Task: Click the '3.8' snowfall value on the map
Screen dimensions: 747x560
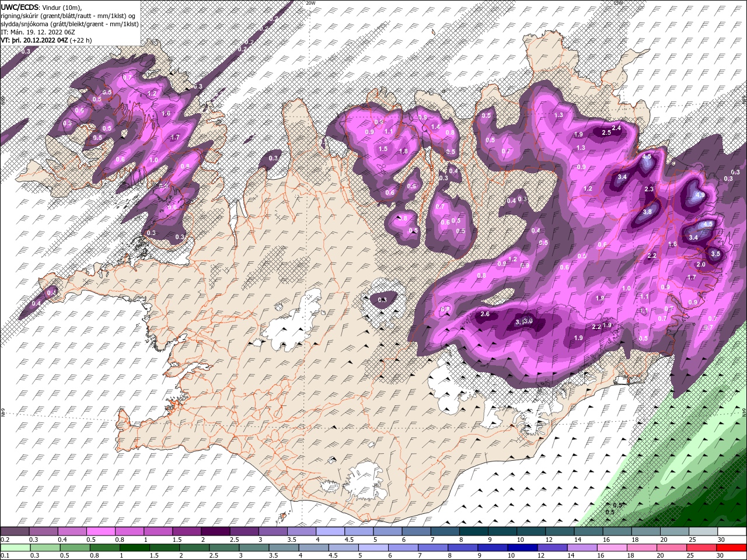Action: 647,212
